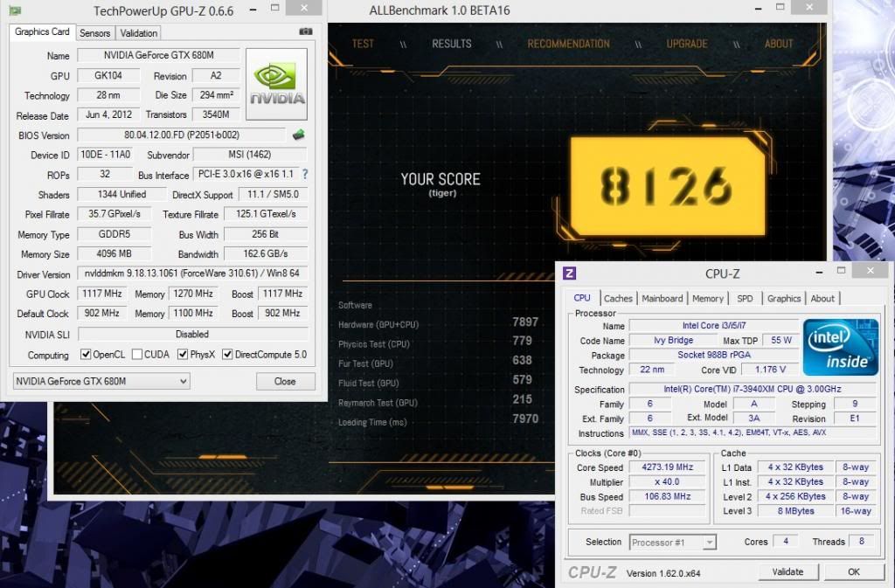Screen dimensions: 895x588
Task: Click the GPU-Z screenshot camera icon
Action: click(x=306, y=32)
